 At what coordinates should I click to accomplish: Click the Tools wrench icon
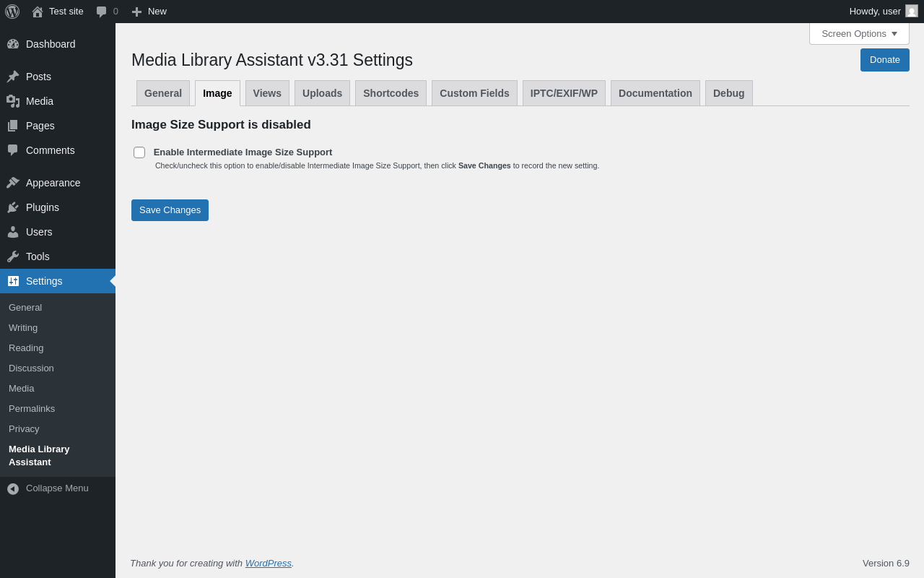click(13, 256)
